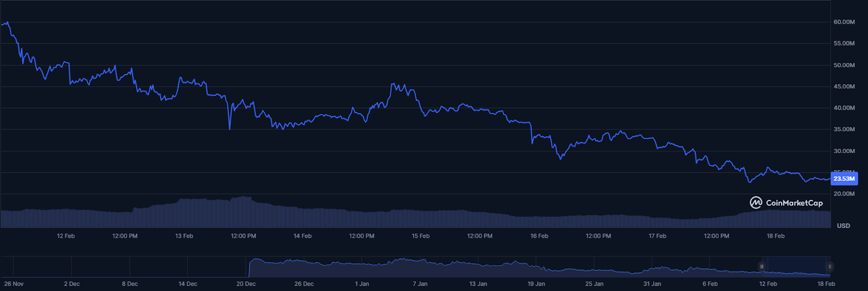Screen dimensions: 868x291
Task: Select 25 Jan in the overview timeline
Action: coord(594,284)
